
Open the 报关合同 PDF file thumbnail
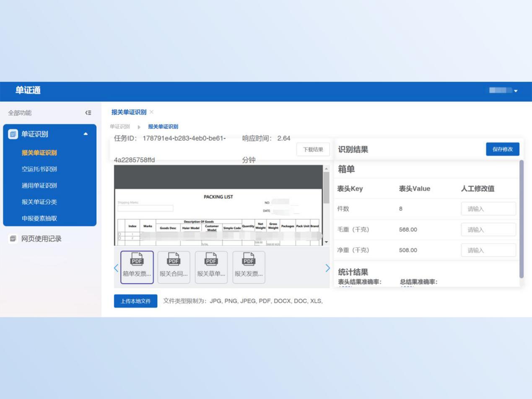[174, 267]
